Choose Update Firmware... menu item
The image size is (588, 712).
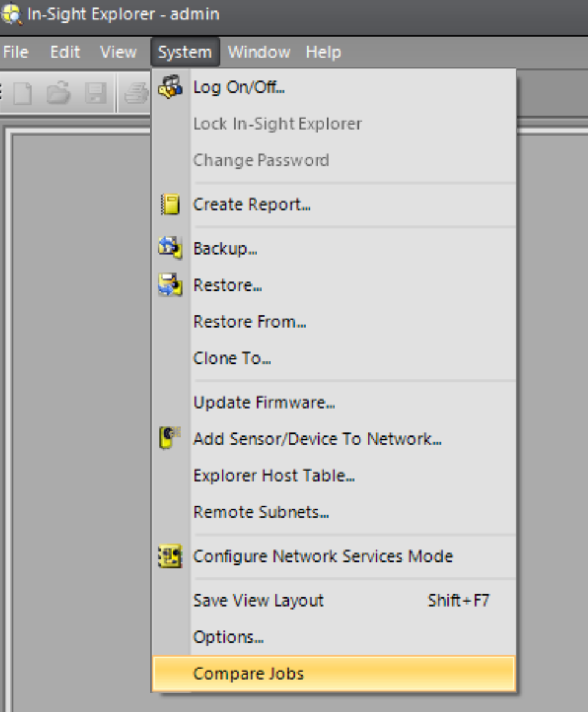(264, 403)
